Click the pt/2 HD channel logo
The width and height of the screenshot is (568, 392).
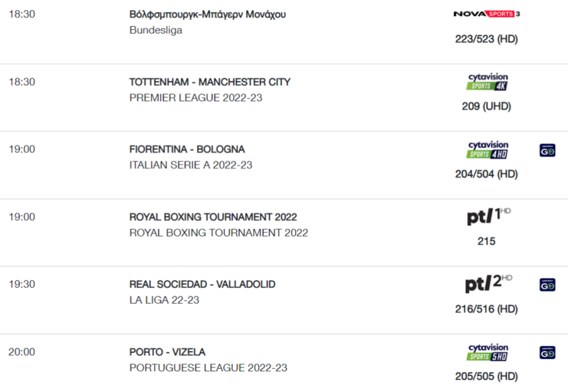click(x=488, y=283)
